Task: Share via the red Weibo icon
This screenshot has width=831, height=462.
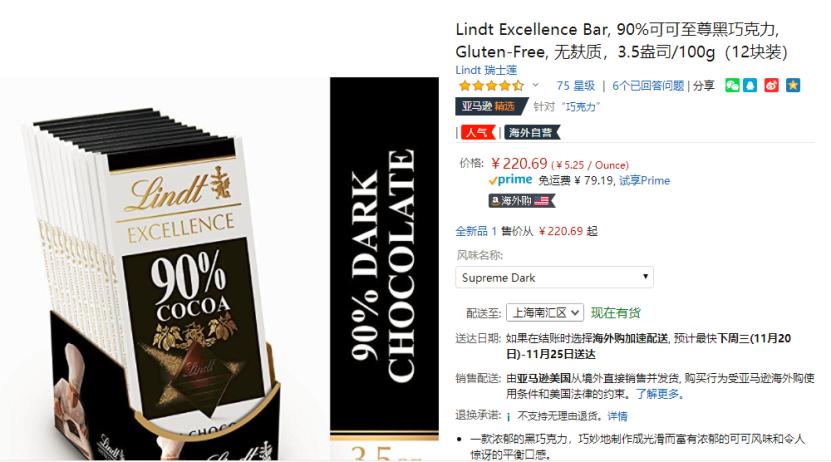Action: coord(772,85)
